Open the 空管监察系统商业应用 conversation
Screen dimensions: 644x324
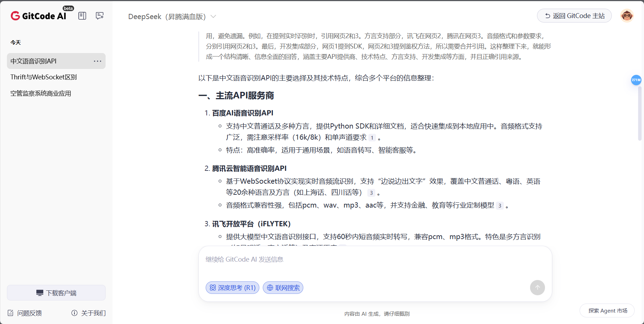point(56,93)
